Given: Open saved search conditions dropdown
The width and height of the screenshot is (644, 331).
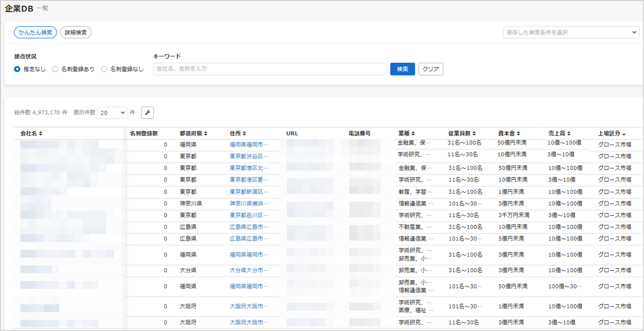Looking at the screenshot, I should click(x=571, y=33).
